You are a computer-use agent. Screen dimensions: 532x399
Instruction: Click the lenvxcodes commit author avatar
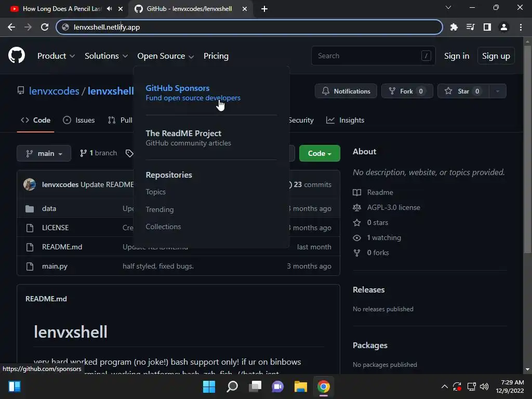click(x=30, y=184)
